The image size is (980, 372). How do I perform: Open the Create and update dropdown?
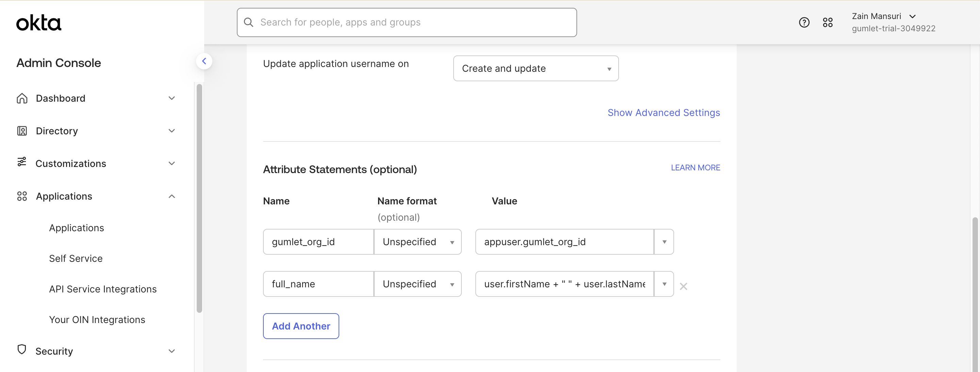click(536, 68)
